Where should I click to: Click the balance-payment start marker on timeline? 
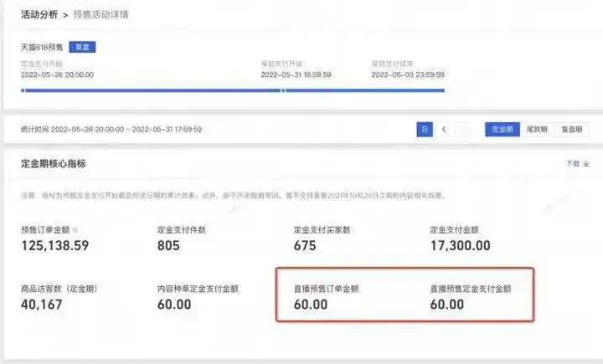coord(283,90)
